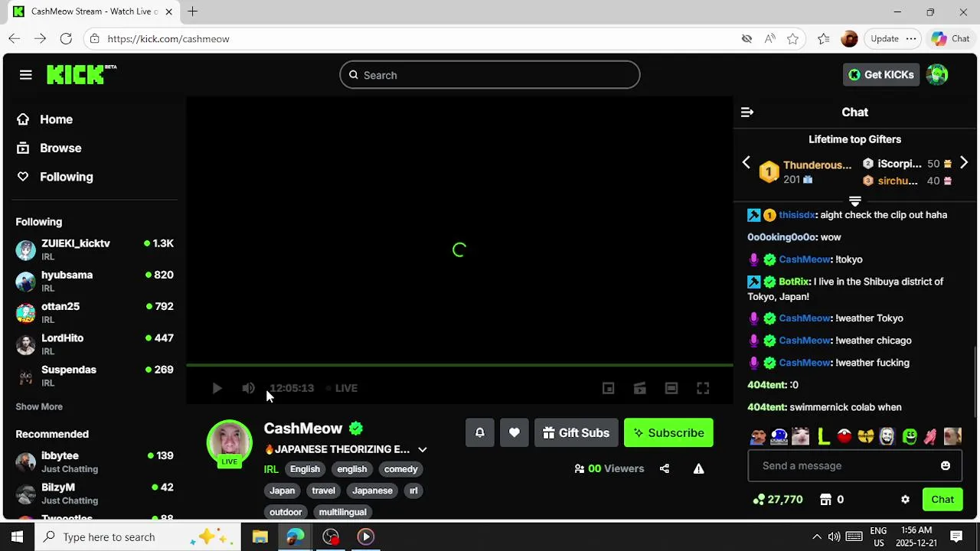Open LordHito channel in sidebar
Screen dimensions: 980x551
pyautogui.click(x=96, y=344)
